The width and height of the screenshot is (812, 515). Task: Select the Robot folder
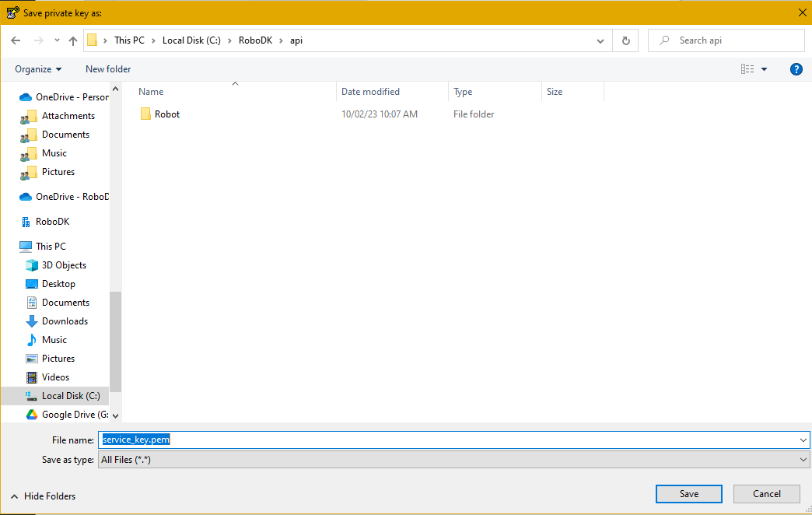point(166,114)
